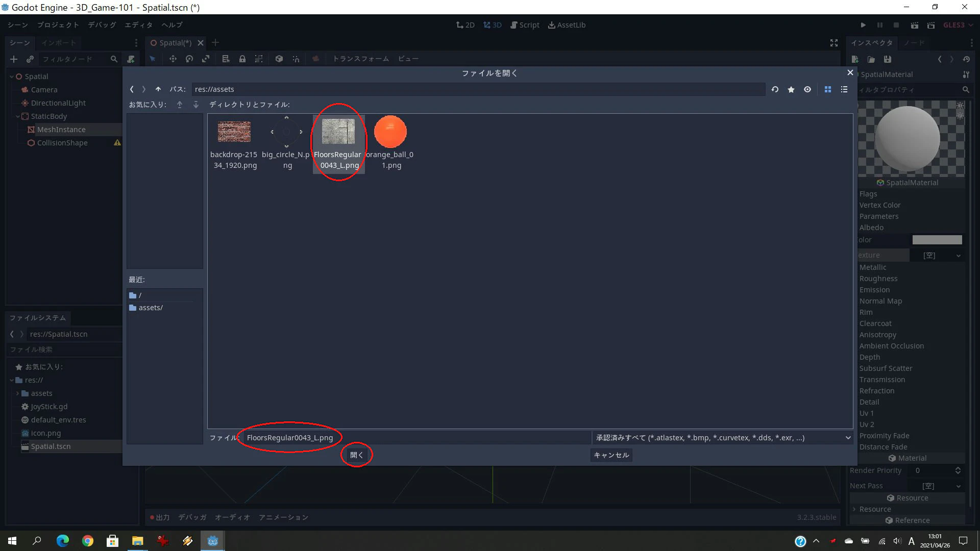Toggle hidden files visibility eye icon
This screenshot has width=980, height=551.
point(807,89)
